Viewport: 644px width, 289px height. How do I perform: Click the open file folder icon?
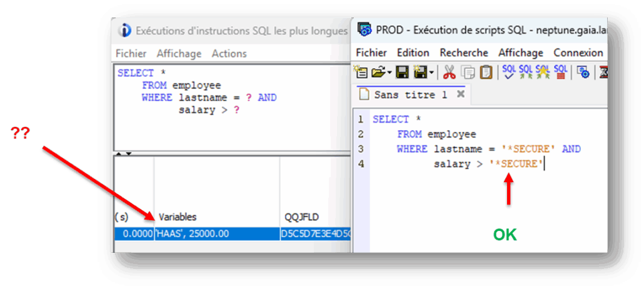[377, 72]
